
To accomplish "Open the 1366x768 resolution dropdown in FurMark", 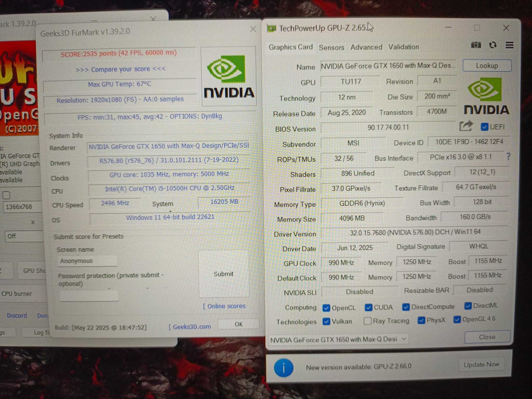I will (22, 207).
